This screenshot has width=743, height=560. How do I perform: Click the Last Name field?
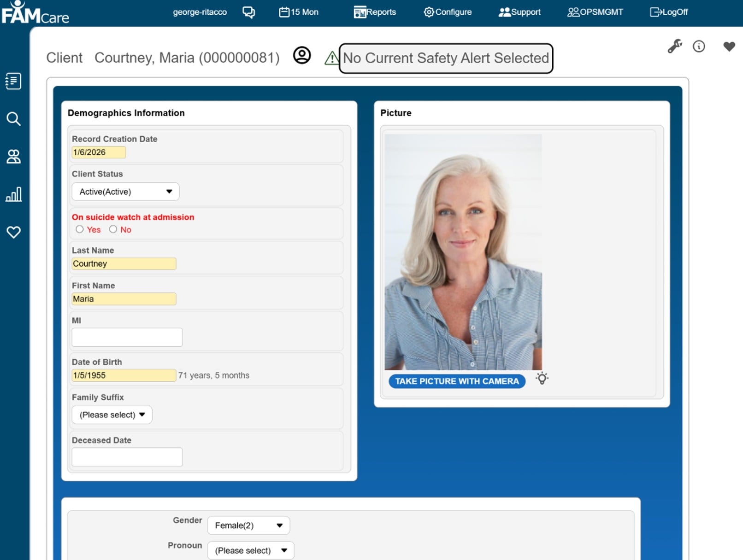coord(124,263)
